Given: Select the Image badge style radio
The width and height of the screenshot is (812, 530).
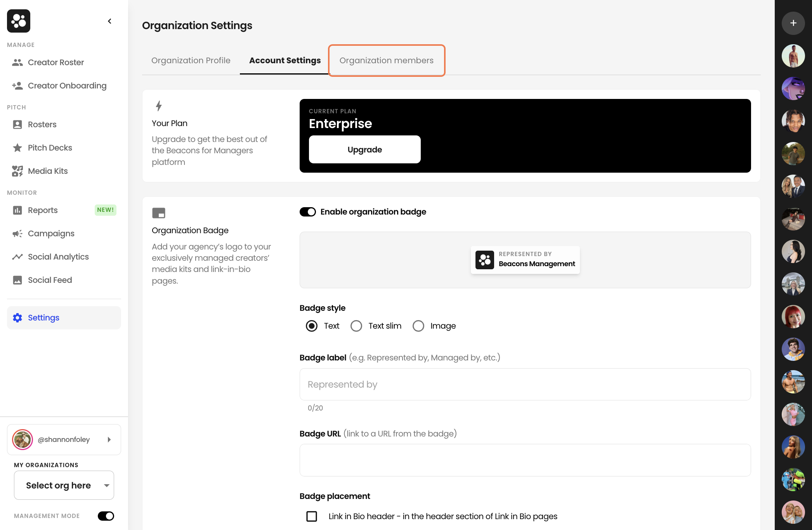Looking at the screenshot, I should (418, 326).
